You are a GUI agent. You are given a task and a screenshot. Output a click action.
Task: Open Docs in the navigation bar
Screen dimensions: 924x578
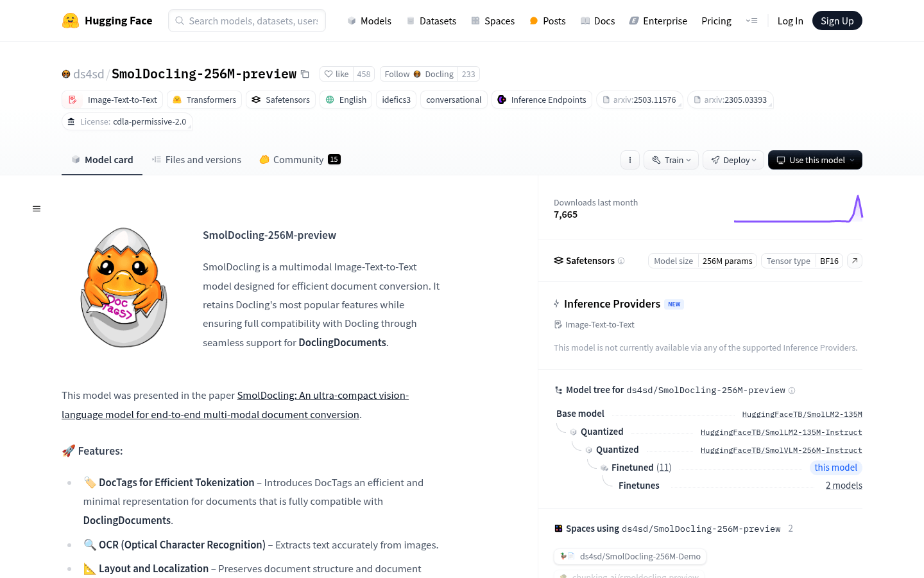(x=597, y=21)
